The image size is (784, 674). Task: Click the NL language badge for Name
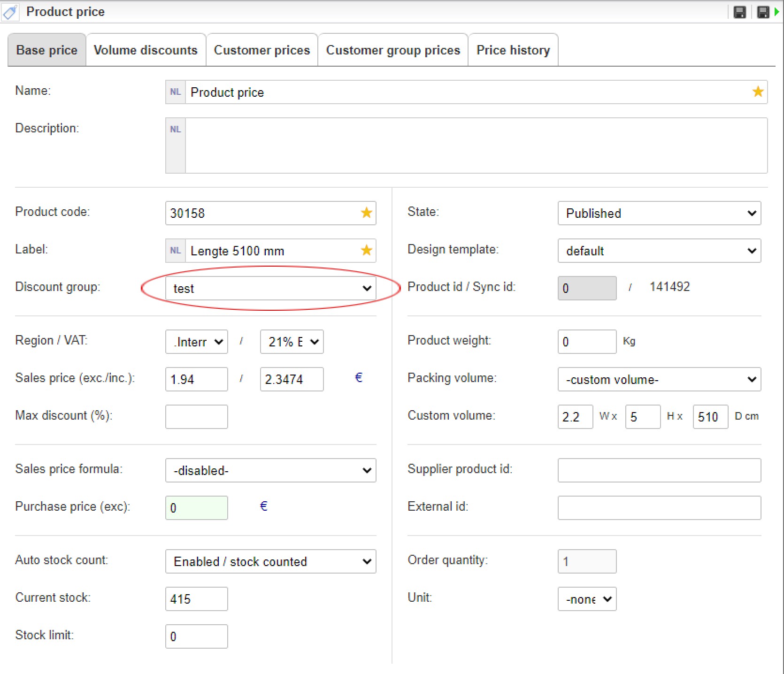point(176,92)
